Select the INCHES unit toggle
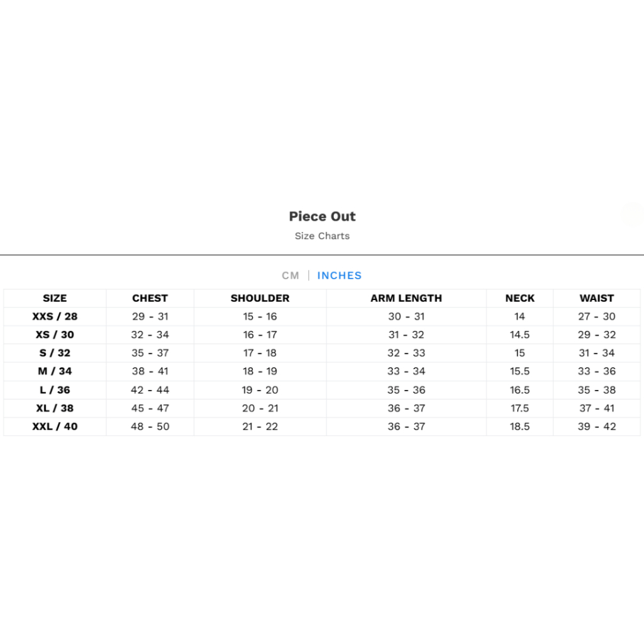 click(339, 275)
